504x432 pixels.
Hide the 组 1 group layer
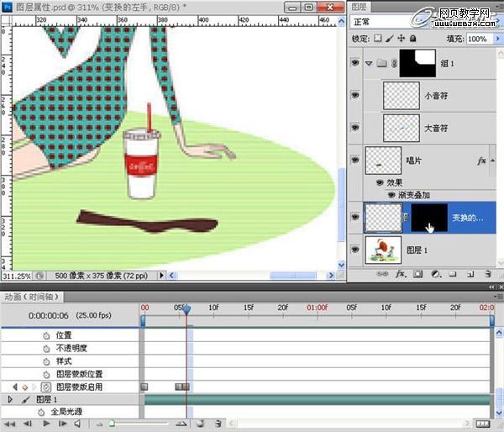(355, 62)
